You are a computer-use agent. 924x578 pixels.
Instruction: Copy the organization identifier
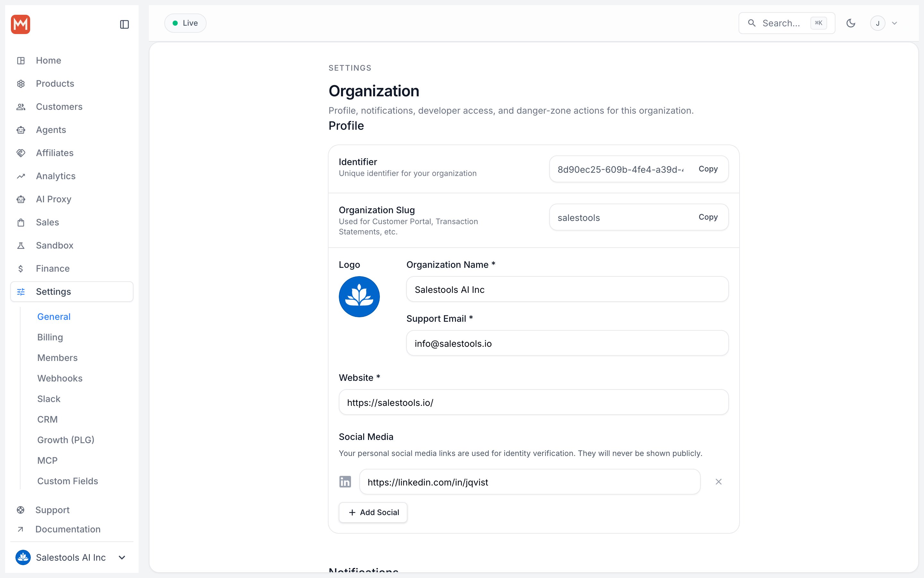point(708,169)
